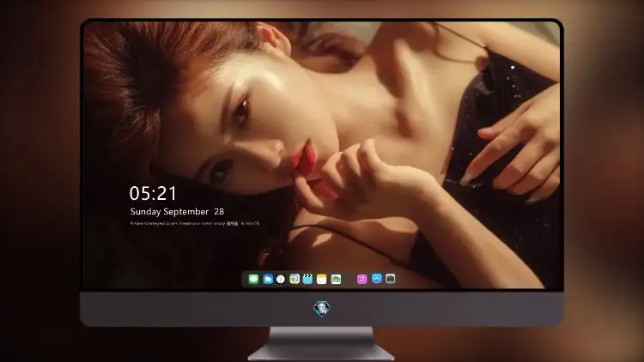Viewport: 644px width, 362px height.
Task: Open the pink Music dock icon
Action: pyautogui.click(x=361, y=280)
